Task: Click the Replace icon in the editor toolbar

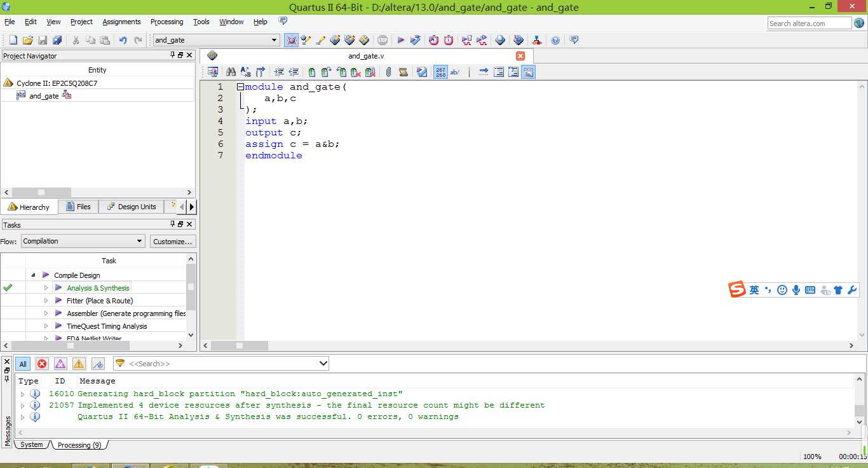Action: pyautogui.click(x=245, y=72)
